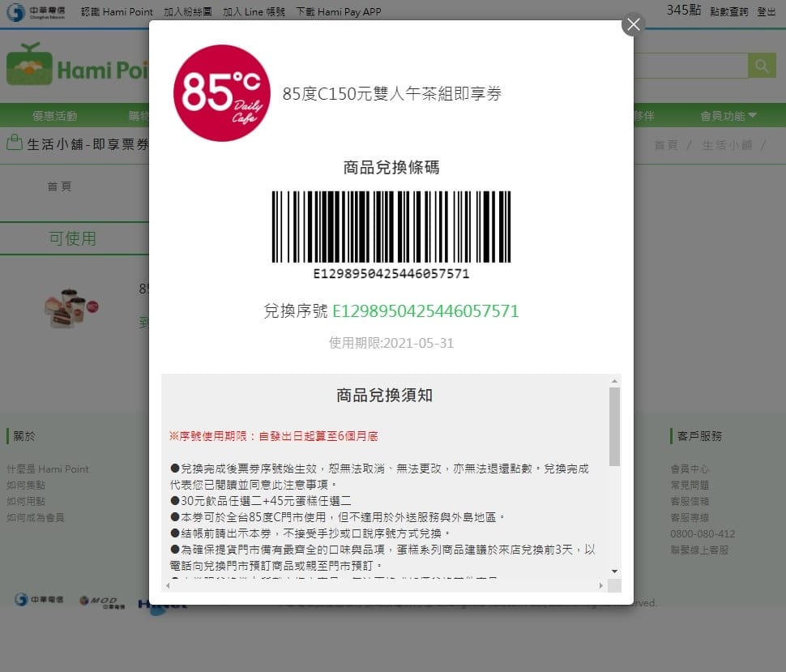The width and height of the screenshot is (786, 672).
Task: Expand the 會員功能 dropdown menu
Action: point(728,116)
